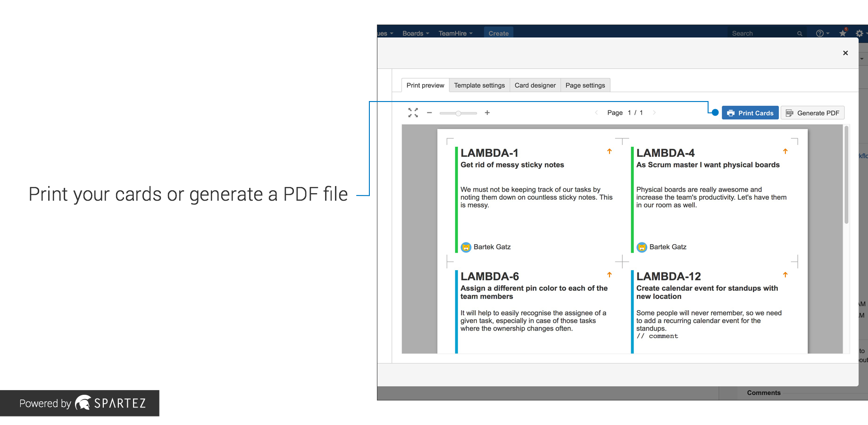
Task: Click the notifications star icon
Action: 843,33
